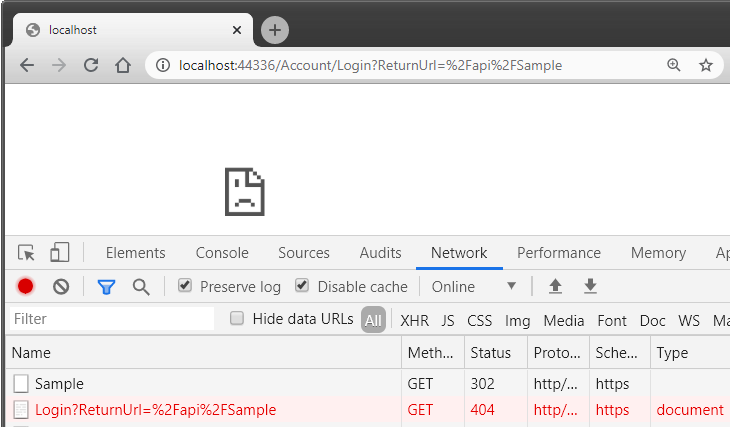Click the Import HAR upload arrow

pyautogui.click(x=556, y=287)
